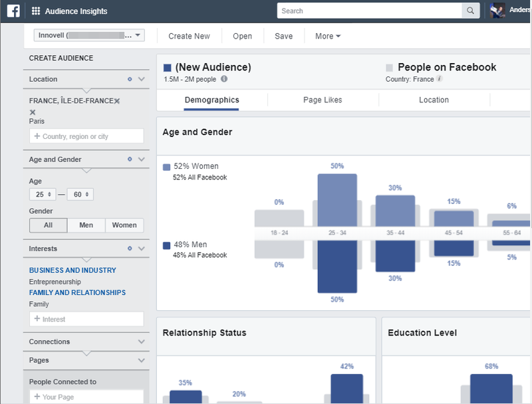Remove the Paris location
The height and width of the screenshot is (404, 532).
point(33,112)
